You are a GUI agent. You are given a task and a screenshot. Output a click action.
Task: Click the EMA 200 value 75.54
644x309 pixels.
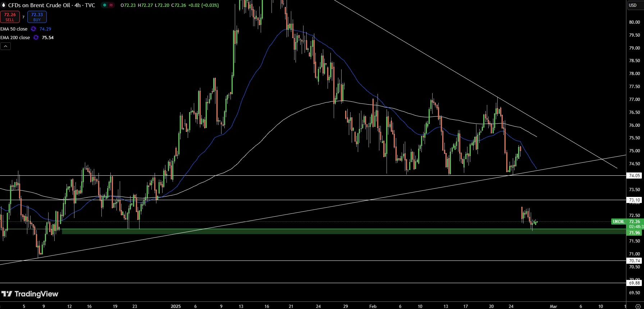[48, 37]
